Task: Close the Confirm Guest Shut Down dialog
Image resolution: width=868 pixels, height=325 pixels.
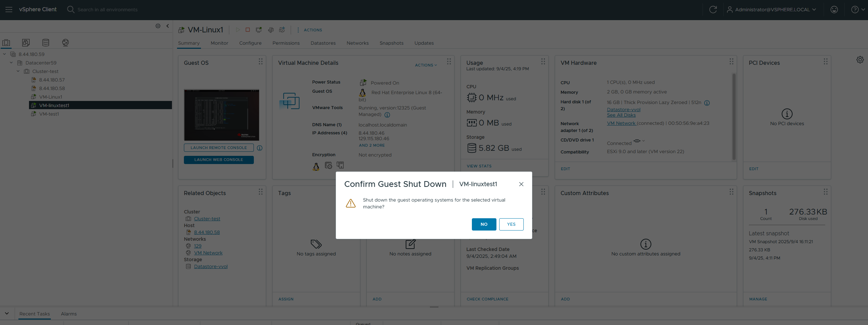Action: pyautogui.click(x=521, y=184)
